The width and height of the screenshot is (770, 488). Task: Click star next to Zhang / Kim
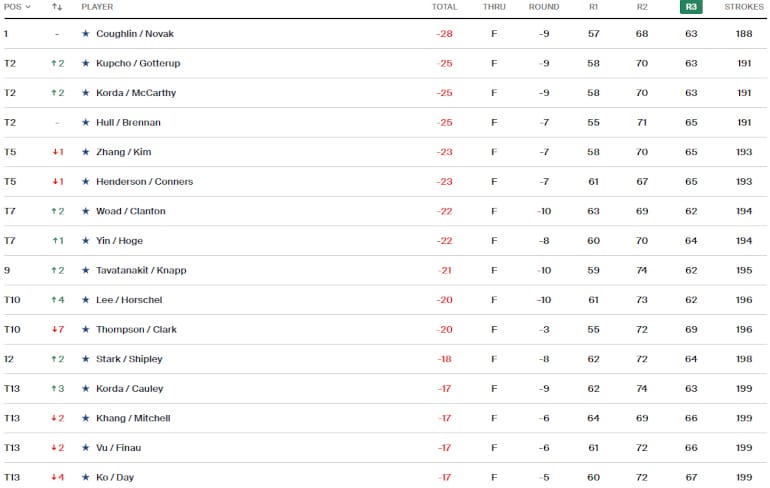point(86,152)
